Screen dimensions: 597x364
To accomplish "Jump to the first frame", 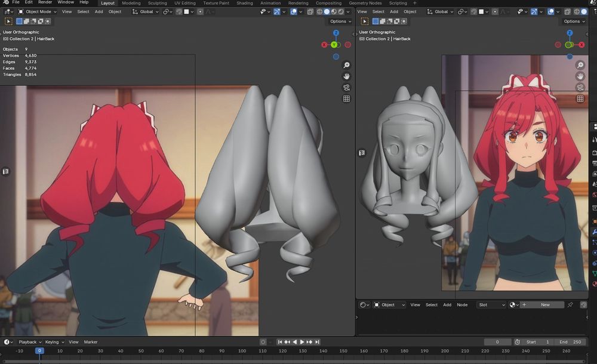I will 280,342.
